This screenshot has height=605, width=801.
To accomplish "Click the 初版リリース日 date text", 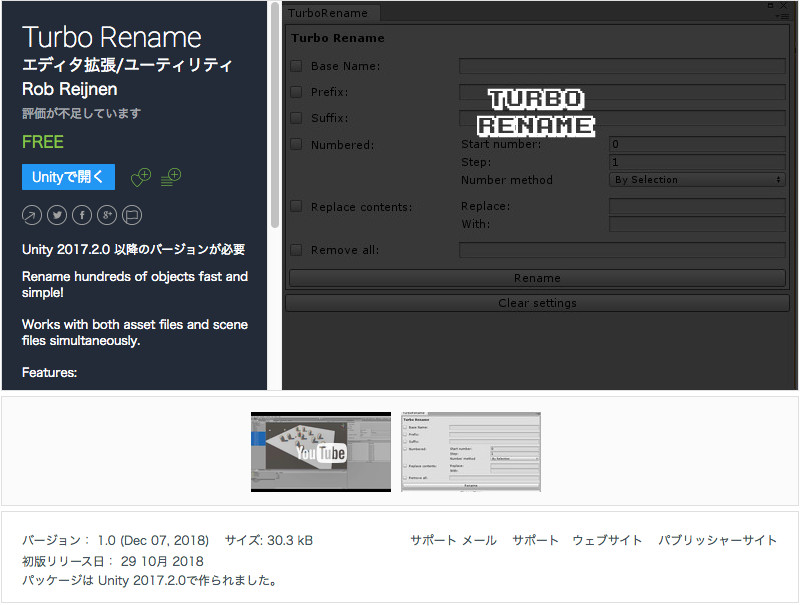I will pyautogui.click(x=112, y=561).
